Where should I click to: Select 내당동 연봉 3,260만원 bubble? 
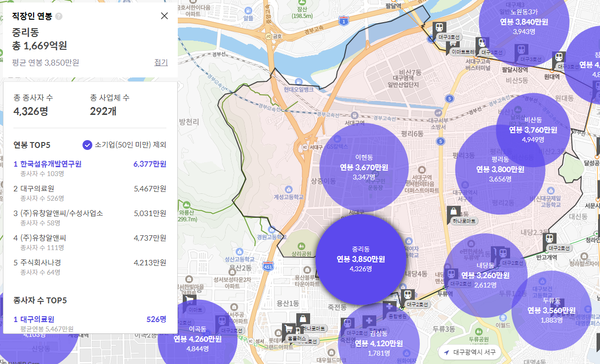click(x=485, y=275)
